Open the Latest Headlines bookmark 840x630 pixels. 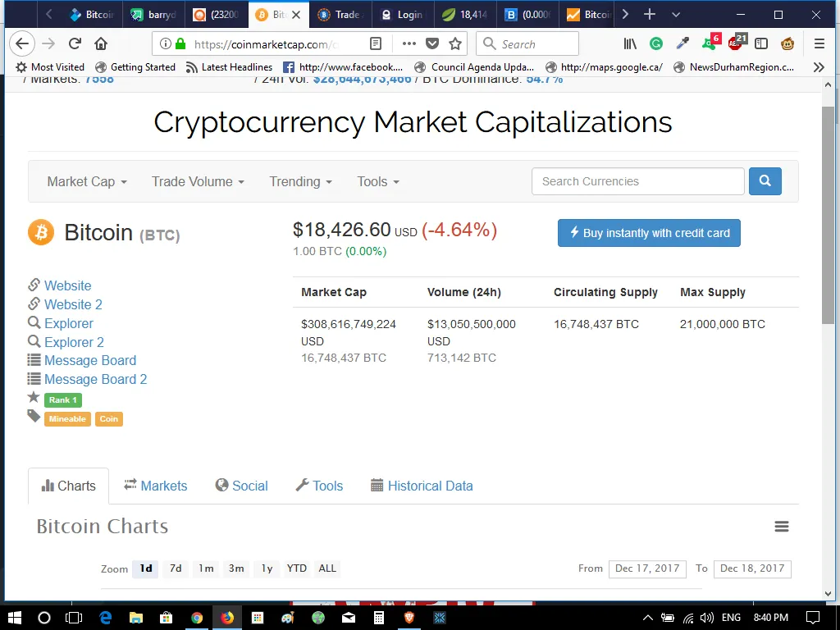[229, 67]
